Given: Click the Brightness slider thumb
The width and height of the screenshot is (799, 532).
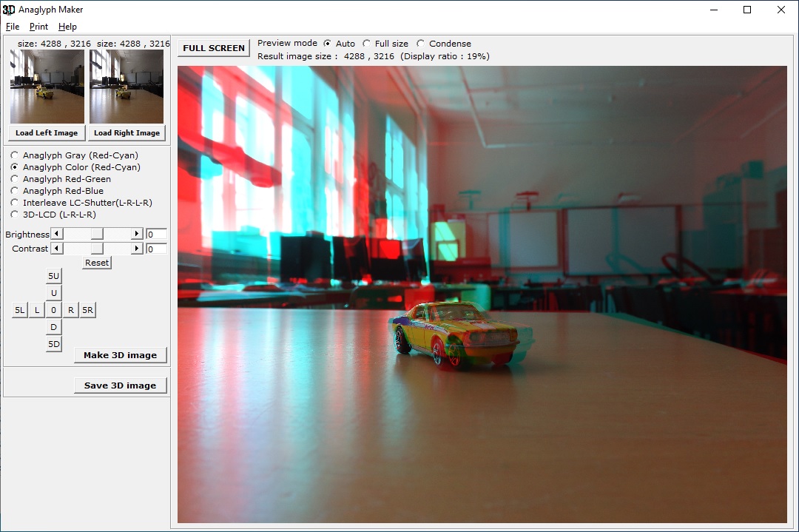Looking at the screenshot, I should pyautogui.click(x=97, y=233).
